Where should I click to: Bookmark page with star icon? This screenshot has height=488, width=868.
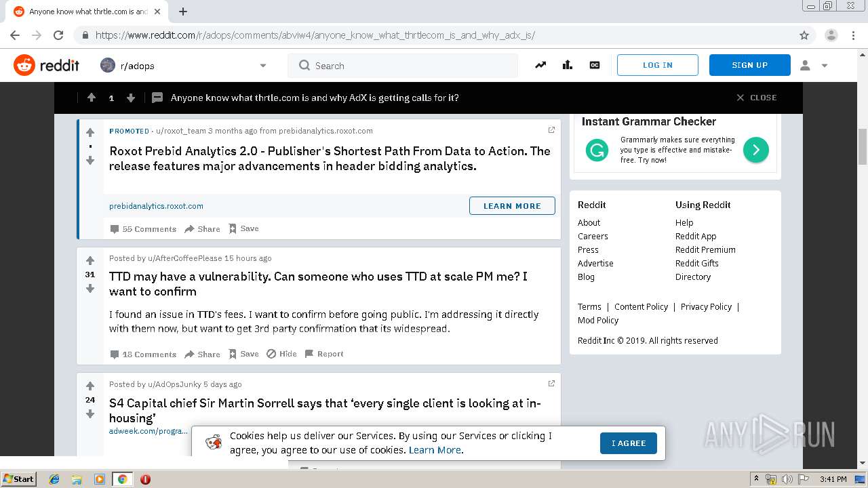[804, 35]
